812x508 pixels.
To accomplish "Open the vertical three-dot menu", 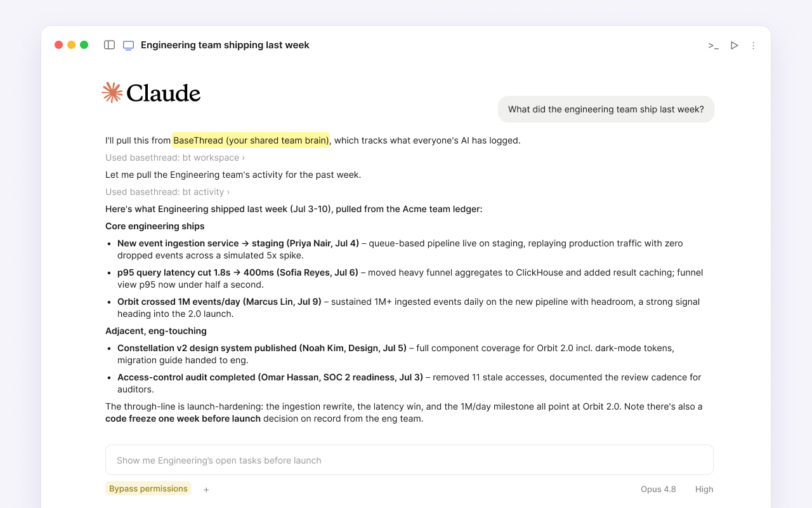I will point(754,46).
